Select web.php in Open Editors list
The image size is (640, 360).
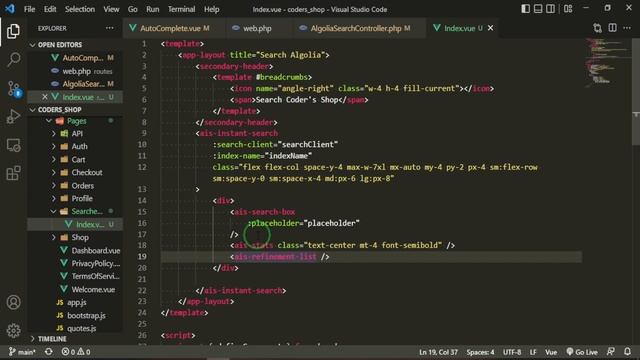(77, 71)
